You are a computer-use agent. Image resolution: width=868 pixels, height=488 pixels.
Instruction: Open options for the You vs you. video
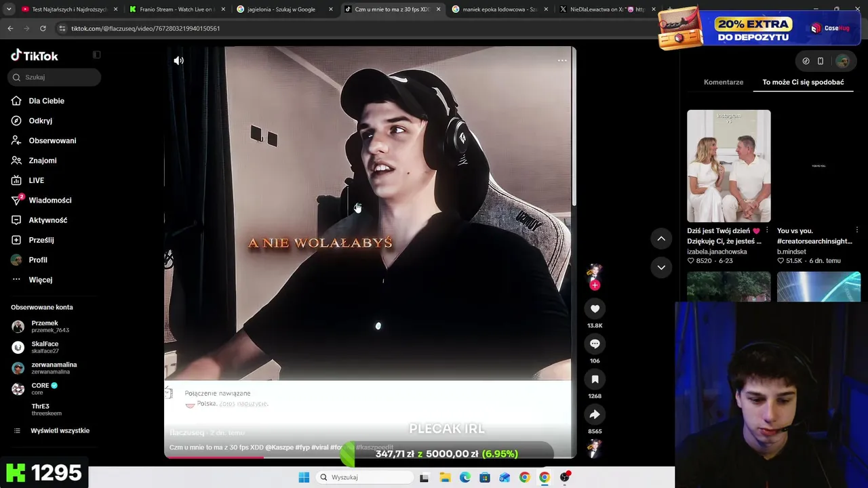857,230
